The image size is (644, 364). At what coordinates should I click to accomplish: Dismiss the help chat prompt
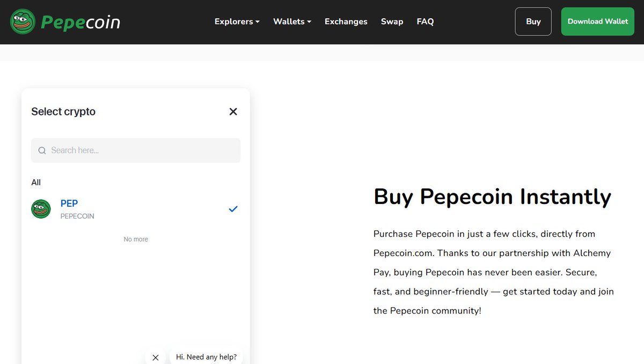pyautogui.click(x=155, y=357)
